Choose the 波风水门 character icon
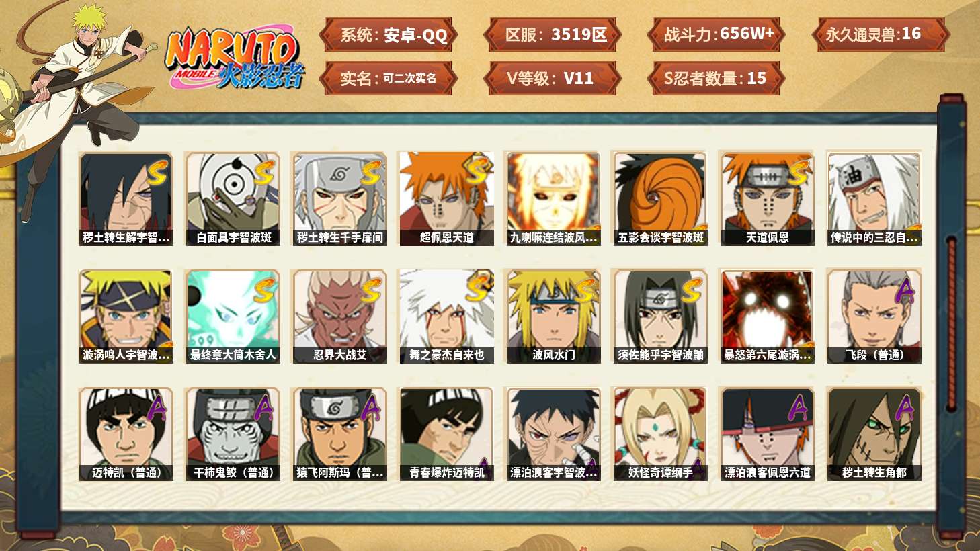Viewport: 980px width, 551px height. pyautogui.click(x=554, y=316)
